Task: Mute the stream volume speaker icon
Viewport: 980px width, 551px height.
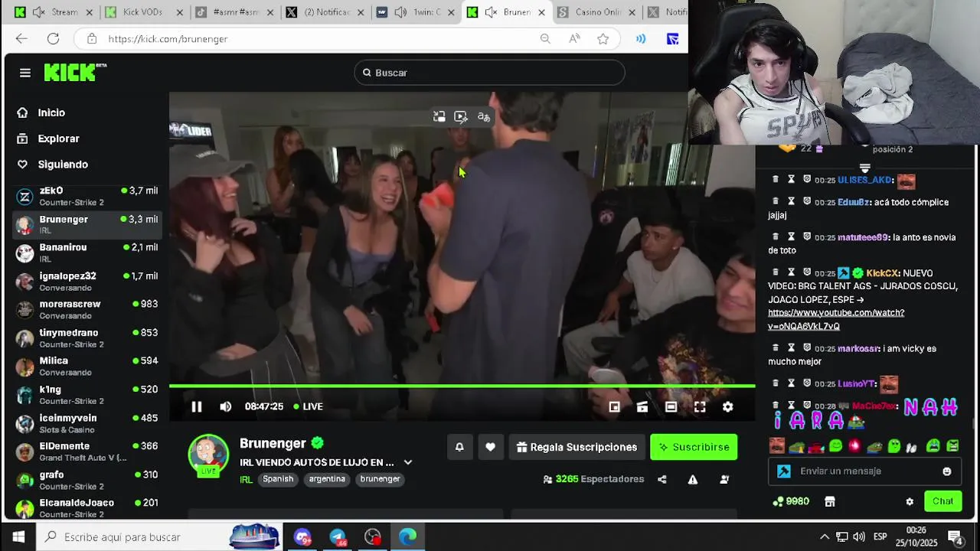Action: 225,406
